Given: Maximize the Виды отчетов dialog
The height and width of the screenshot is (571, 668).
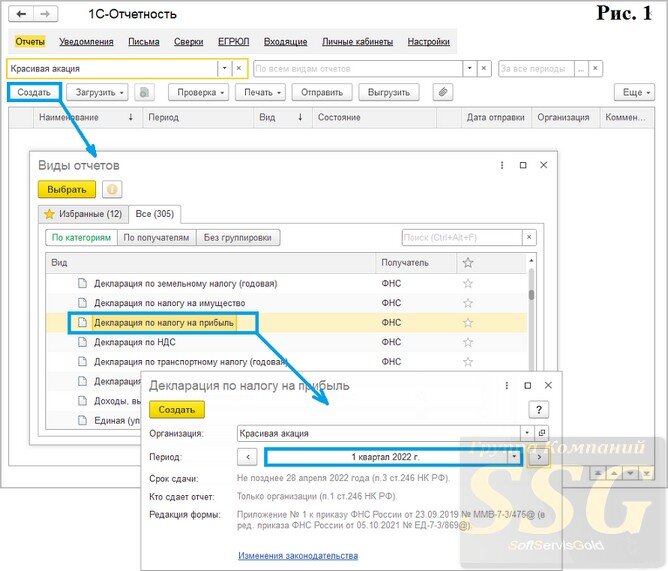Looking at the screenshot, I should point(523,165).
